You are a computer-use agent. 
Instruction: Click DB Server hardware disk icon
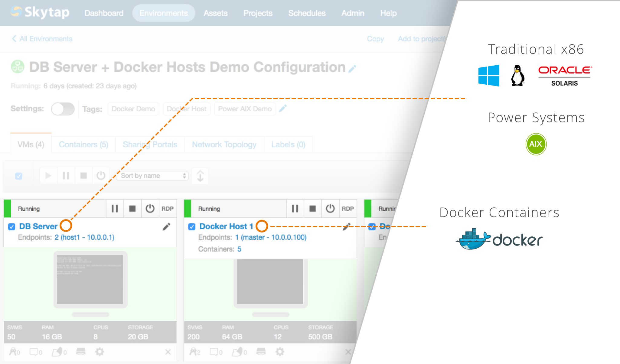pyautogui.click(x=81, y=352)
